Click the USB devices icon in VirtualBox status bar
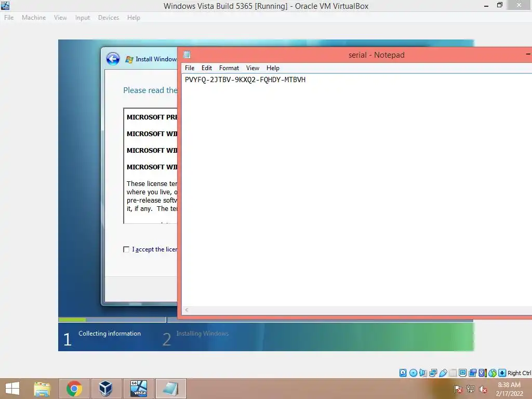 click(443, 373)
